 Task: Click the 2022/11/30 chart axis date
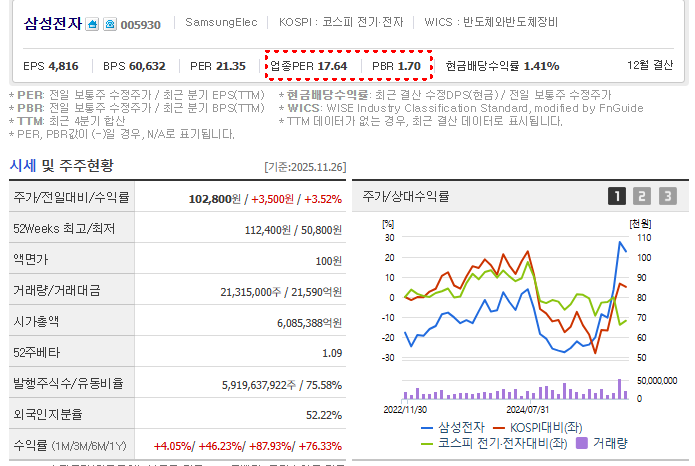coord(405,409)
